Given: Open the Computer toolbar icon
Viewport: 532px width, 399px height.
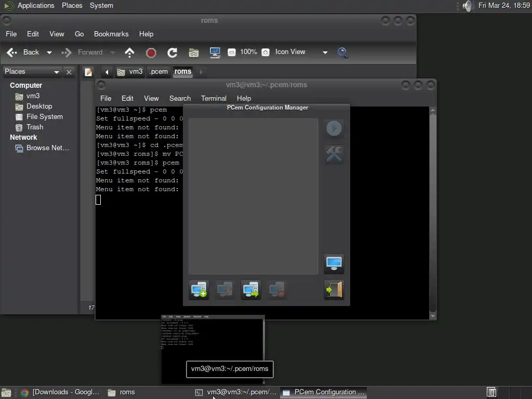Looking at the screenshot, I should coord(215,52).
